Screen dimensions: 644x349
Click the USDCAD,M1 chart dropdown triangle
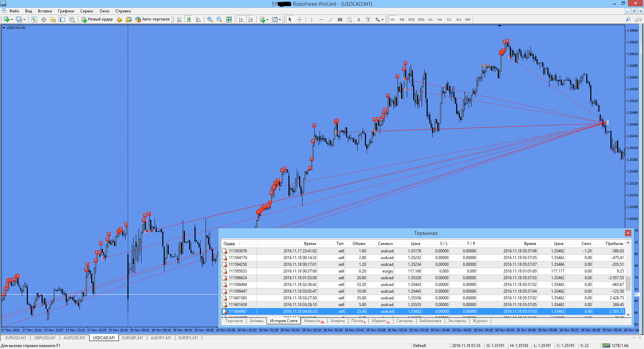click(4, 28)
